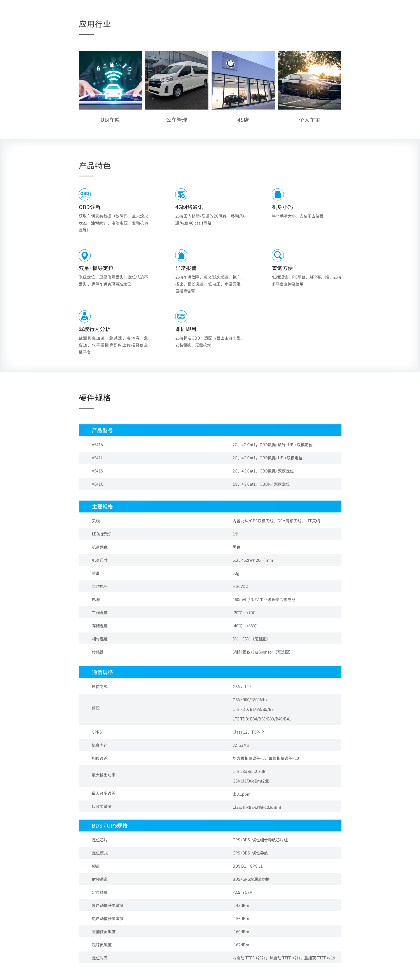Screen dimensions: 420x980
Task: Click the 接收灵敏度 row label
Action: tap(101, 807)
